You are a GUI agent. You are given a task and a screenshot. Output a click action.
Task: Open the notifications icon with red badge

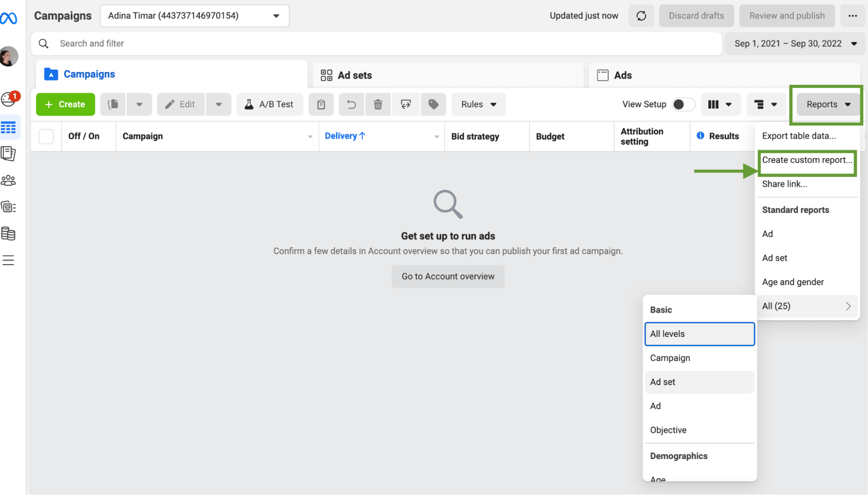pyautogui.click(x=9, y=99)
